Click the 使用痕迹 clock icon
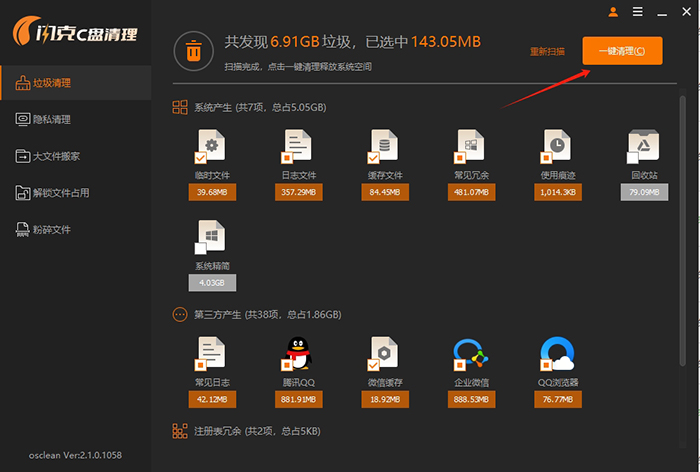Screen dimensions: 700x472 pos(557,145)
